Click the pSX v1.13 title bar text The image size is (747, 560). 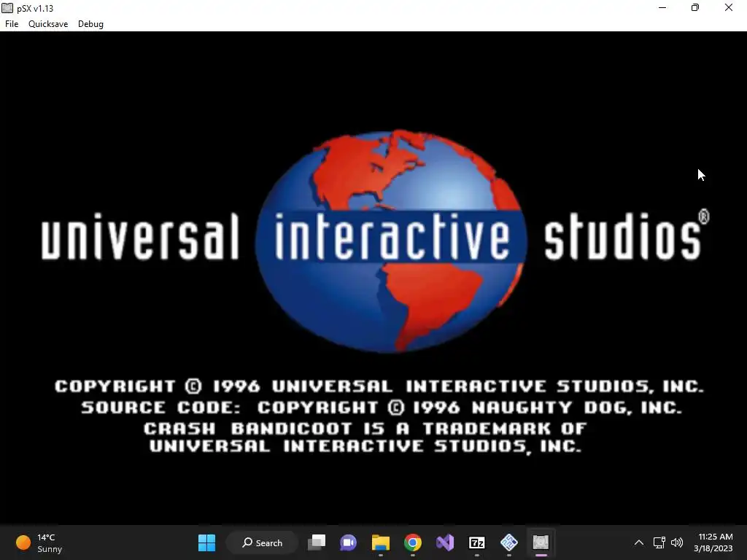35,9
